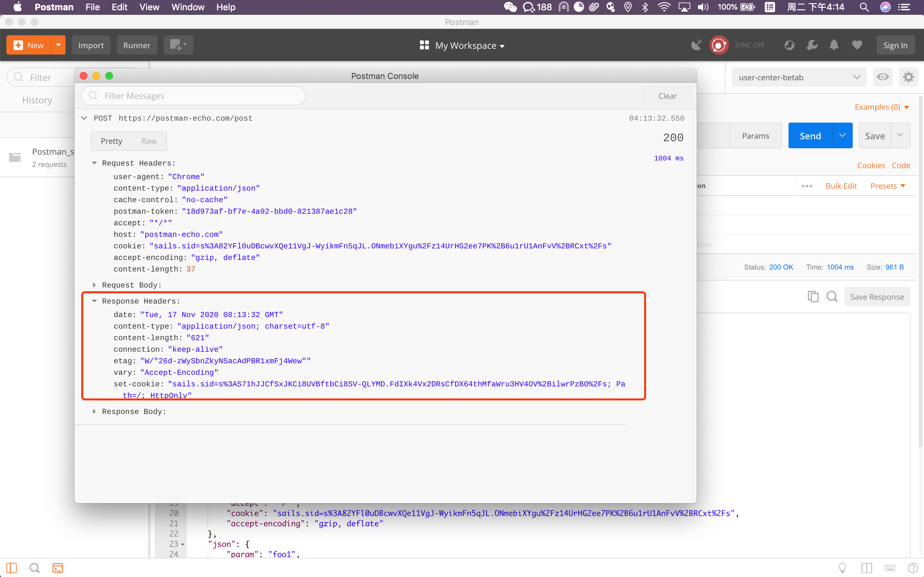Click the Sign In button
The image size is (924, 577).
point(895,45)
